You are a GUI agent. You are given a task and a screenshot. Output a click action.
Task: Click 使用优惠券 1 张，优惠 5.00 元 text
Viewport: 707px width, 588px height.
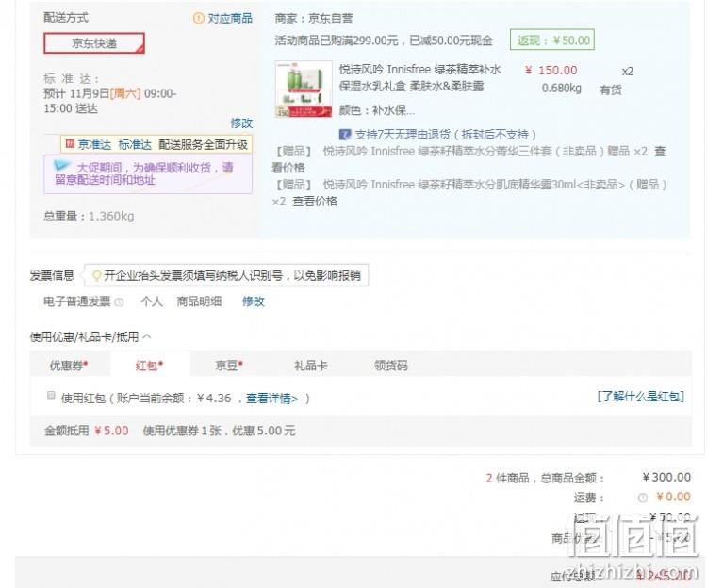(x=219, y=431)
